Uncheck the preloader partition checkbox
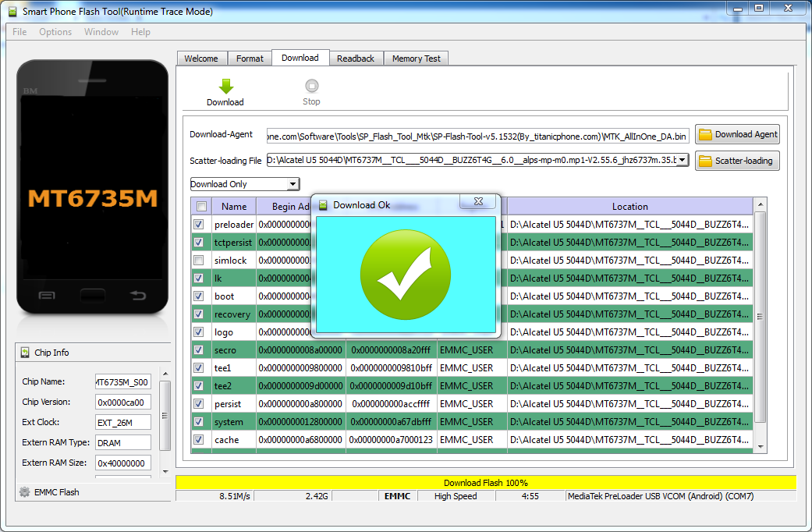Image resolution: width=812 pixels, height=532 pixels. 198,225
